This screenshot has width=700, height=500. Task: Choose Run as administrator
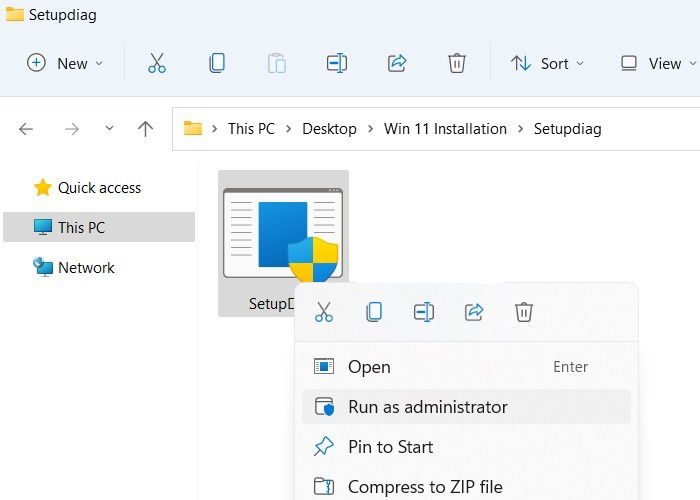tap(467, 407)
